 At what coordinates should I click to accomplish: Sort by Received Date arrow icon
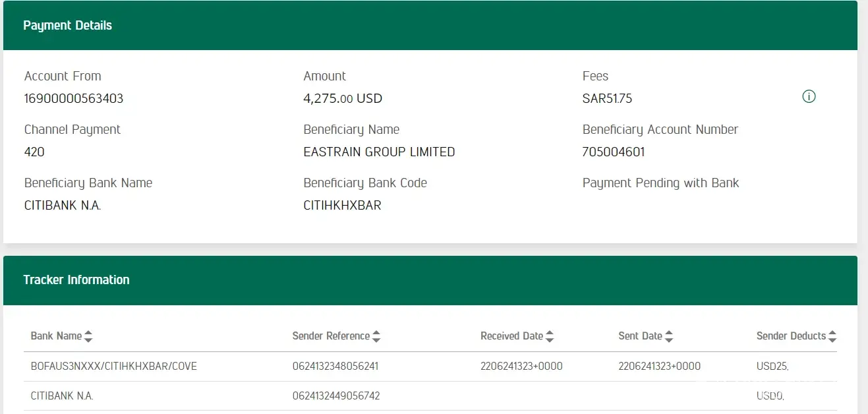point(550,336)
